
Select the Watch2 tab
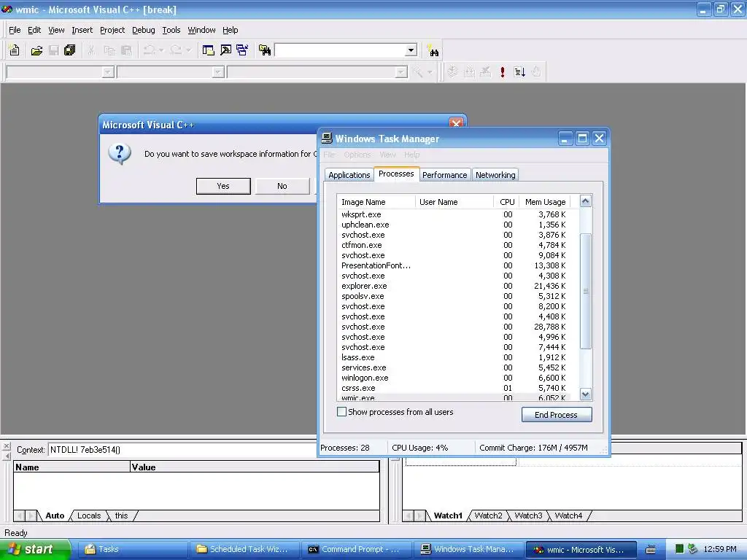488,516
